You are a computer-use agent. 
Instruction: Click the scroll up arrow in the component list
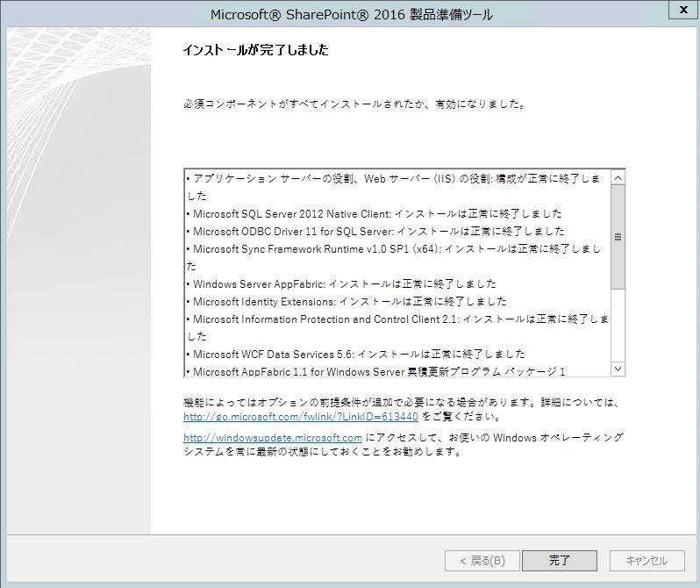[618, 178]
